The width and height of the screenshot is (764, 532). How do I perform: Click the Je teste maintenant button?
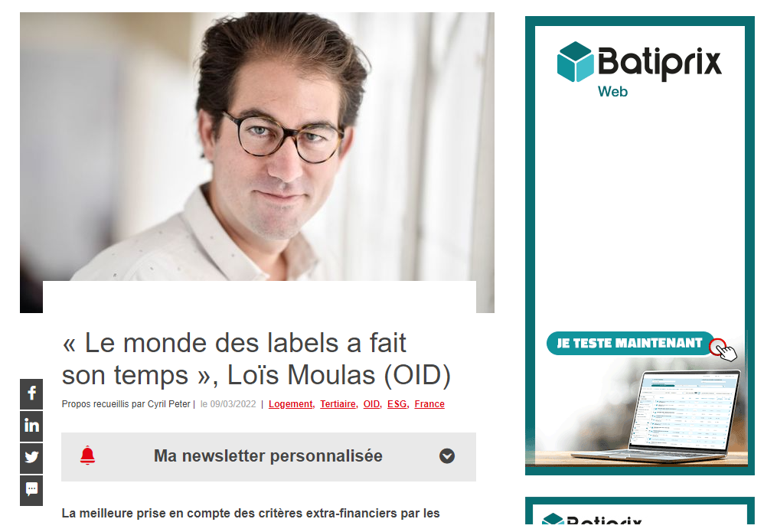tap(629, 344)
